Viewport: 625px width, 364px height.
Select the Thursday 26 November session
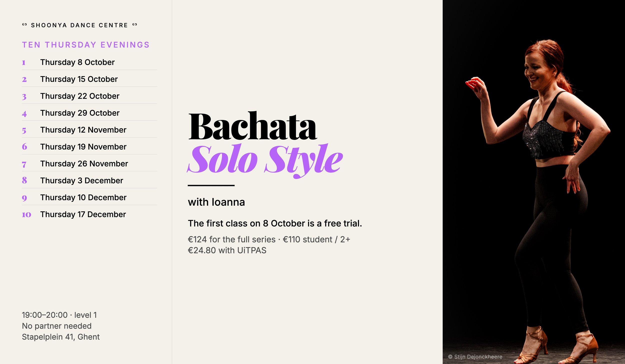pos(89,163)
